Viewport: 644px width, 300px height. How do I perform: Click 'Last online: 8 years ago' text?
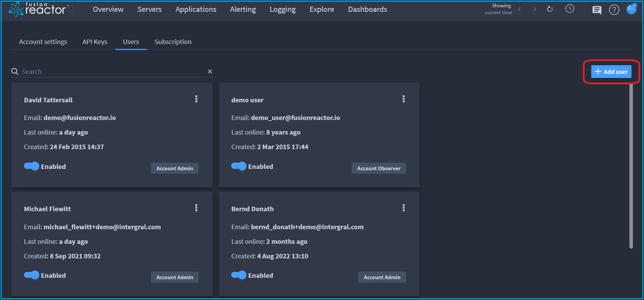(x=266, y=132)
